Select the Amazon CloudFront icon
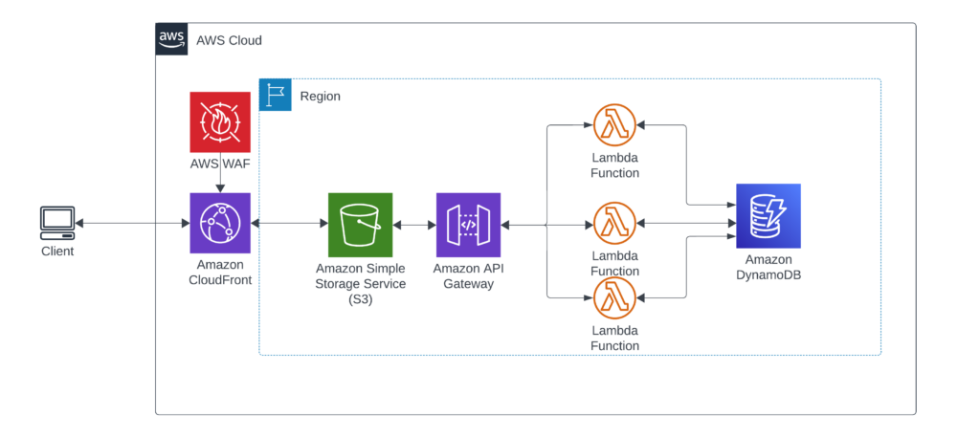Image resolution: width=980 pixels, height=438 pixels. pyautogui.click(x=220, y=223)
